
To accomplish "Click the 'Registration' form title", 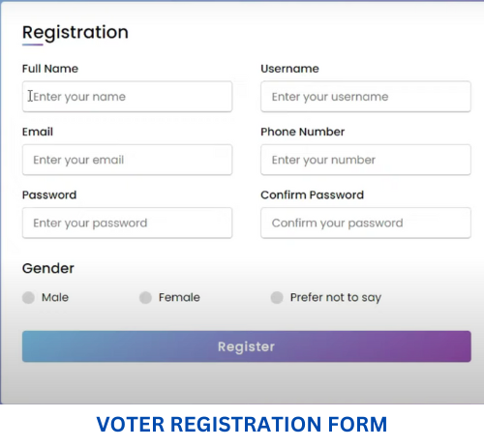I will point(76,33).
